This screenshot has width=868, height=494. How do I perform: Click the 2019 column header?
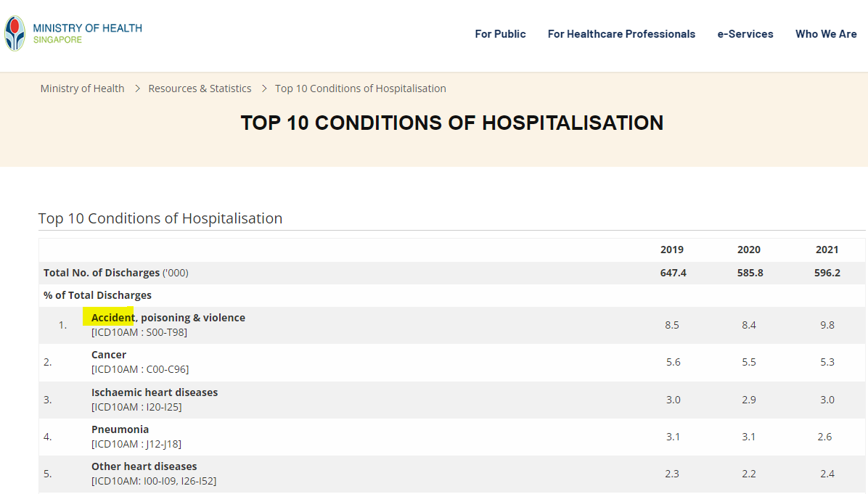[672, 250]
